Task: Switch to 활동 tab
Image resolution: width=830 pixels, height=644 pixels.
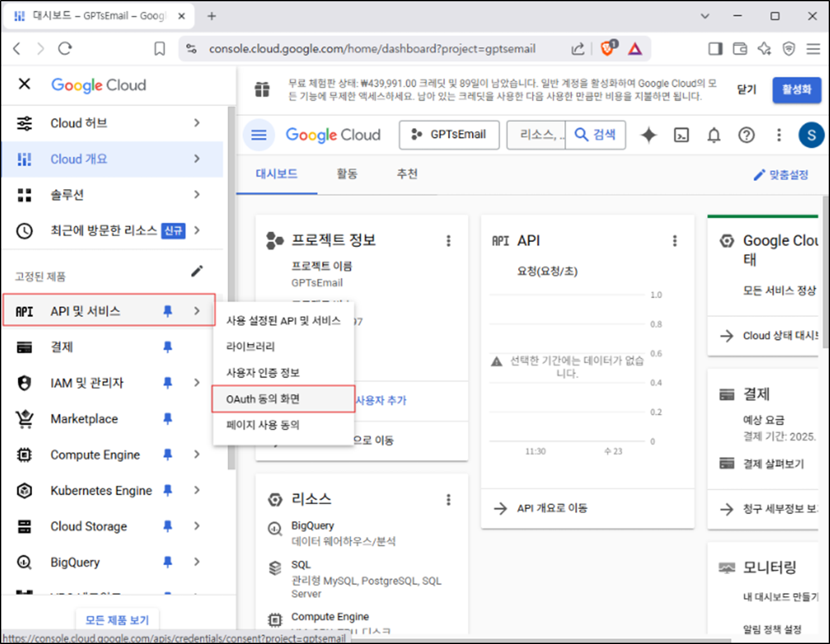Action: click(347, 174)
